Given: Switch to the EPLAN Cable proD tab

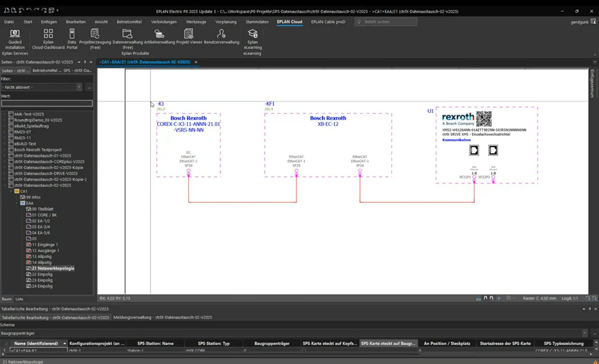Looking at the screenshot, I should [328, 22].
